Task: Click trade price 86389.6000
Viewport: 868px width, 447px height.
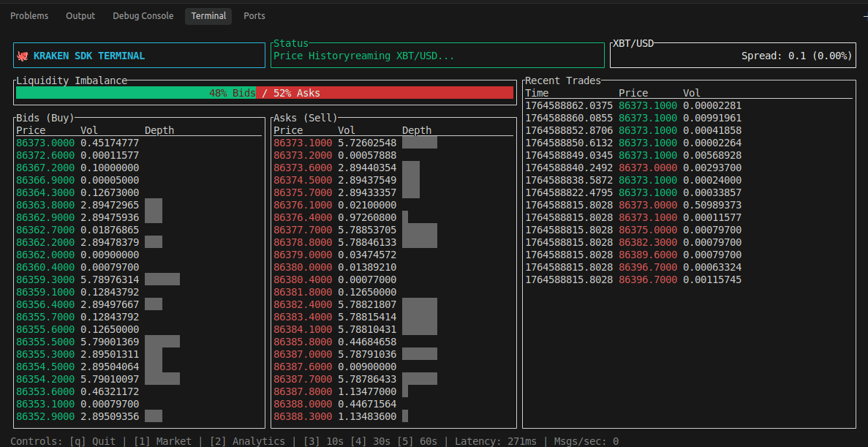Action: coord(648,255)
